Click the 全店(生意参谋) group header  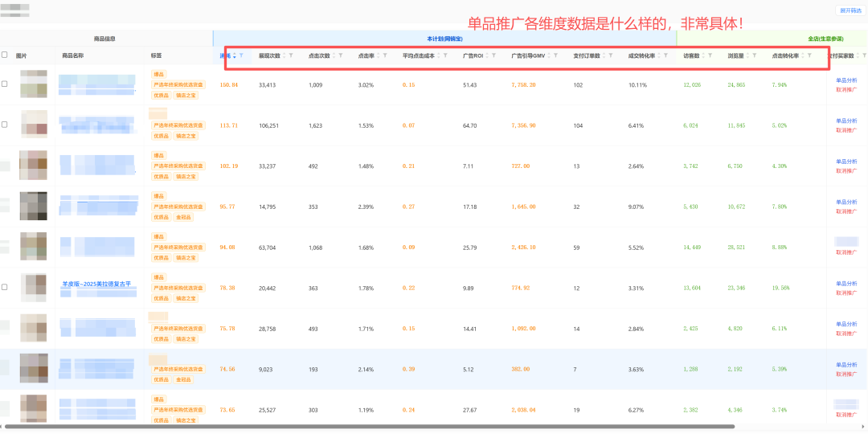pyautogui.click(x=825, y=39)
